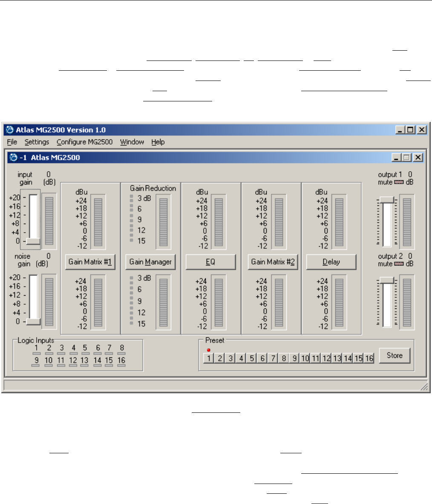This screenshot has width=432, height=504.
Task: Click logic input 8 indicator
Action: tap(122, 354)
